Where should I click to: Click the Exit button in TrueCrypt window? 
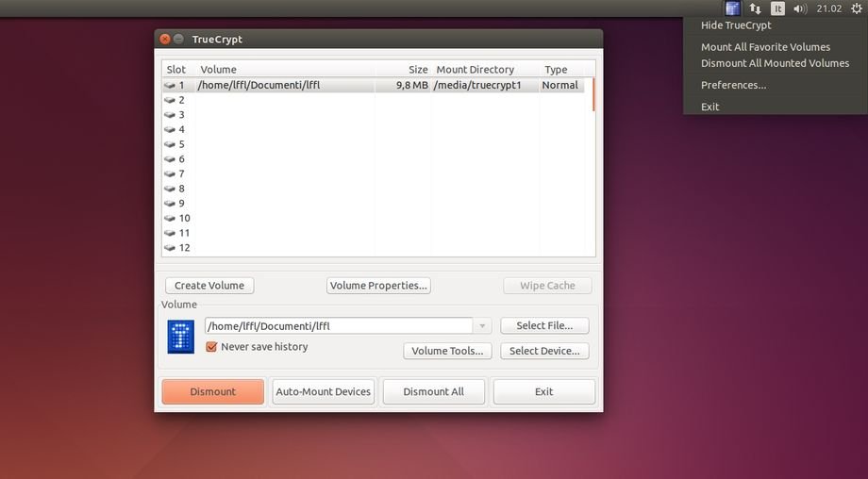544,391
